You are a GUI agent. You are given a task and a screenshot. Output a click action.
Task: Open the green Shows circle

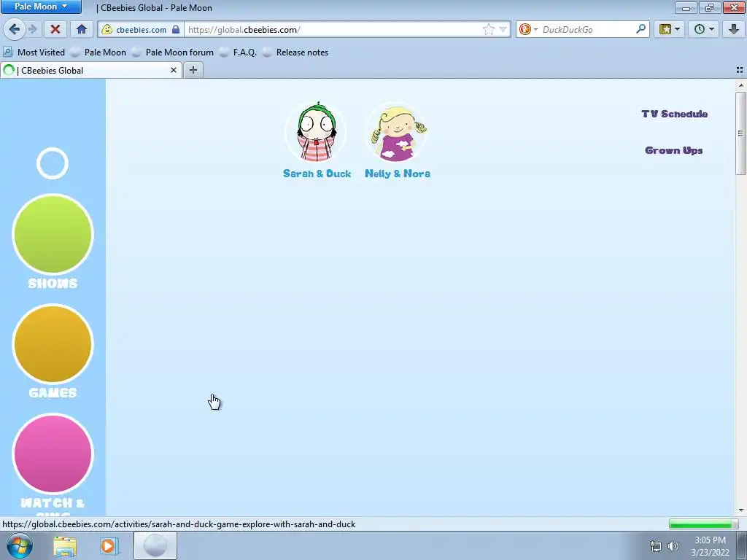coord(53,234)
